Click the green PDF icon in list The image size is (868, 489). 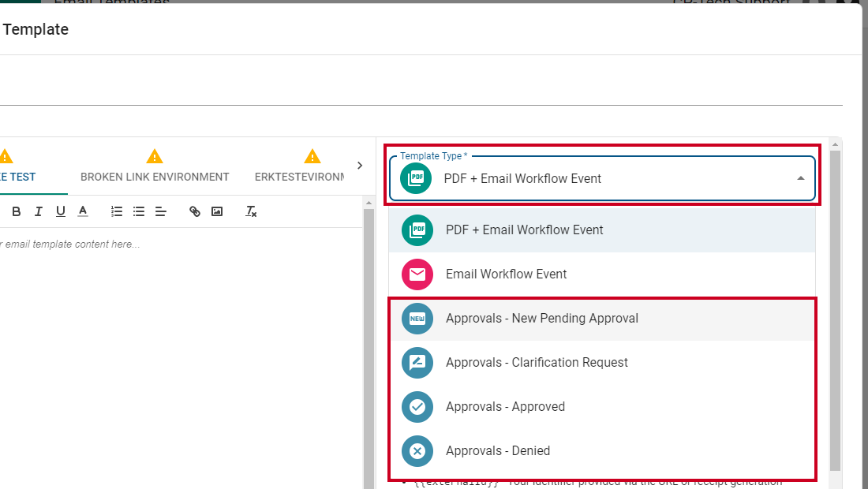[417, 230]
